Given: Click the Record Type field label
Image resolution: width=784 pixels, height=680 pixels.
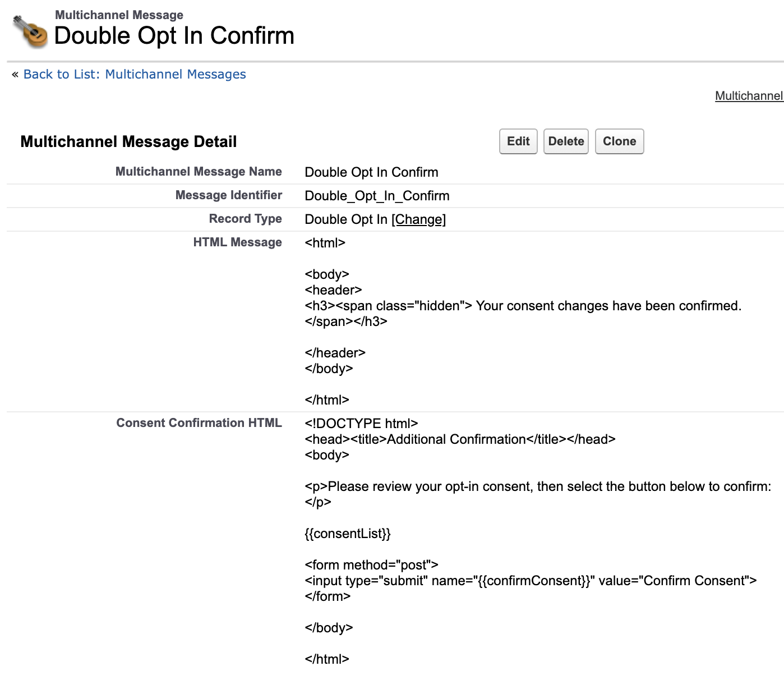Looking at the screenshot, I should tap(245, 219).
